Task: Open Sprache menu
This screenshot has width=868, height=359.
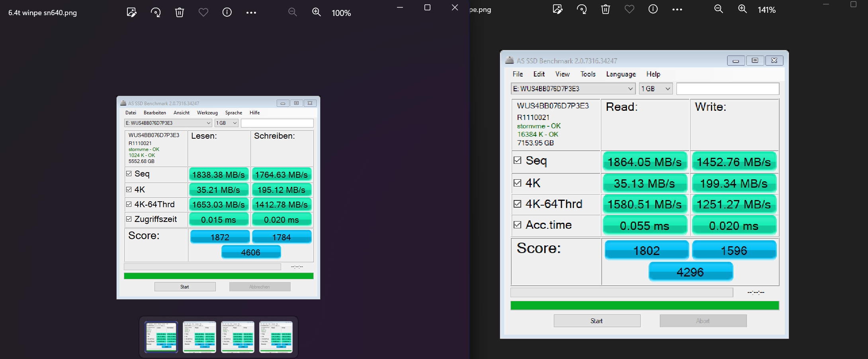Action: pos(234,113)
